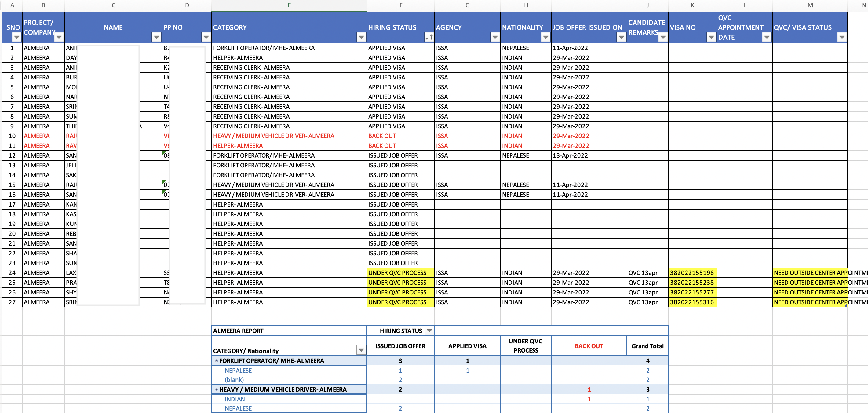This screenshot has height=413, width=868.
Task: Open the SNO column filter arrow
Action: [16, 37]
